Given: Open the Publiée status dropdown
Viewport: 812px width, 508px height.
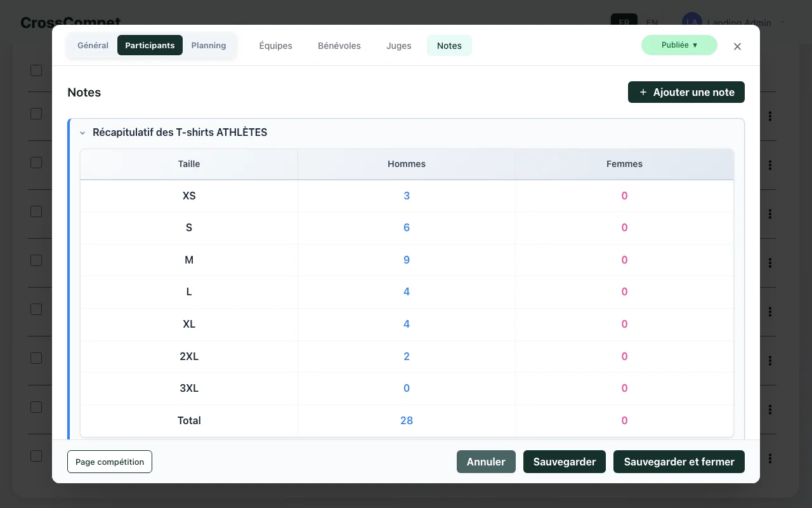Looking at the screenshot, I should pyautogui.click(x=679, y=45).
